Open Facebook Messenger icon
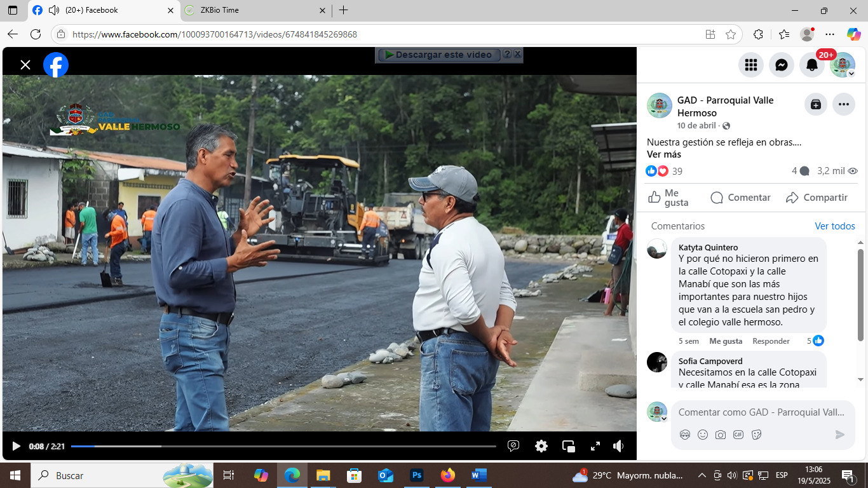 tap(782, 65)
